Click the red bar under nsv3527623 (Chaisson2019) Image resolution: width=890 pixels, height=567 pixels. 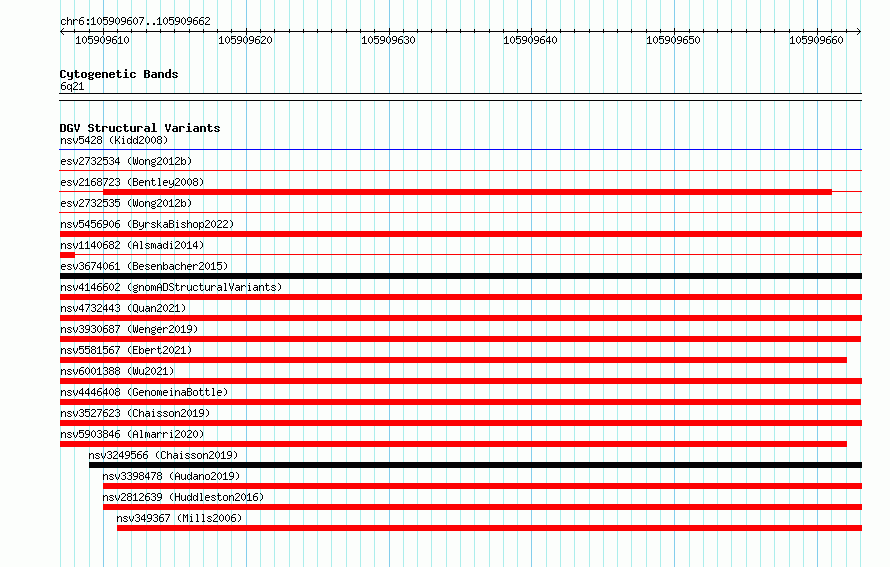(461, 423)
